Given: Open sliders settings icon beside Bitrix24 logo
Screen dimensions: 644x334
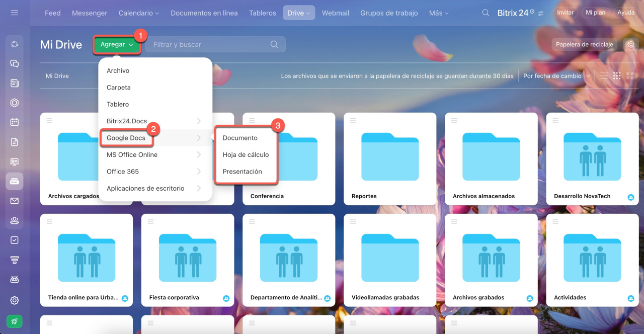Looking at the screenshot, I should pos(541,13).
